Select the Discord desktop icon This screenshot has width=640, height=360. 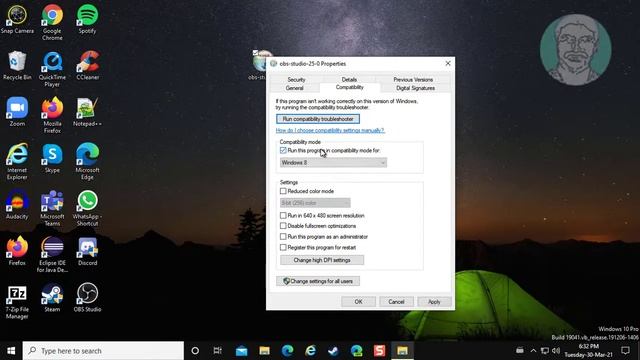click(x=87, y=251)
